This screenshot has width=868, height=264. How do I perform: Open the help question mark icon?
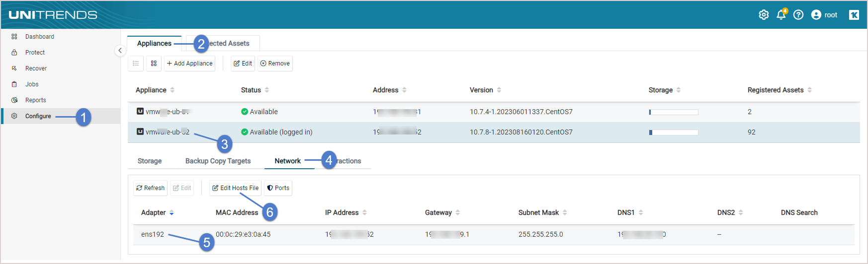(798, 15)
